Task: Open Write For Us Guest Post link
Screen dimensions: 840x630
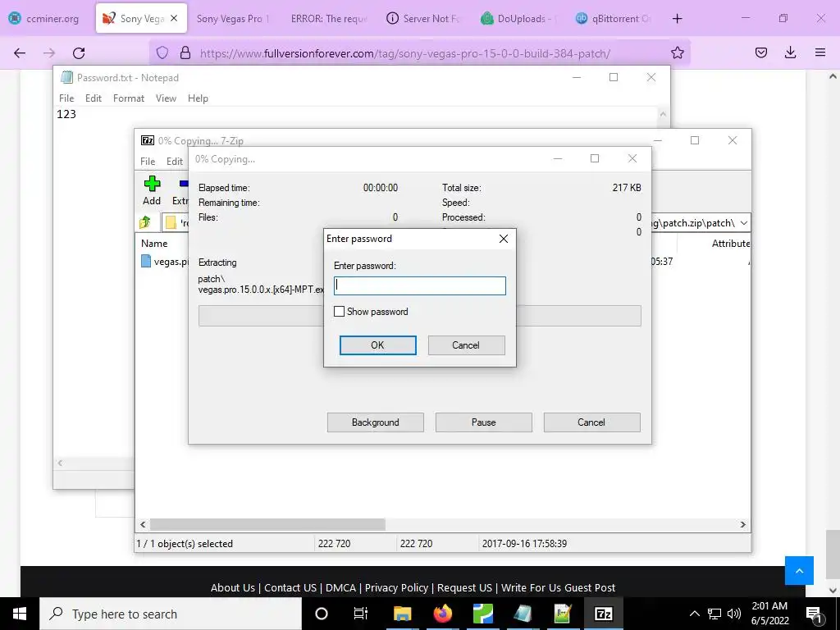Action: click(x=558, y=587)
